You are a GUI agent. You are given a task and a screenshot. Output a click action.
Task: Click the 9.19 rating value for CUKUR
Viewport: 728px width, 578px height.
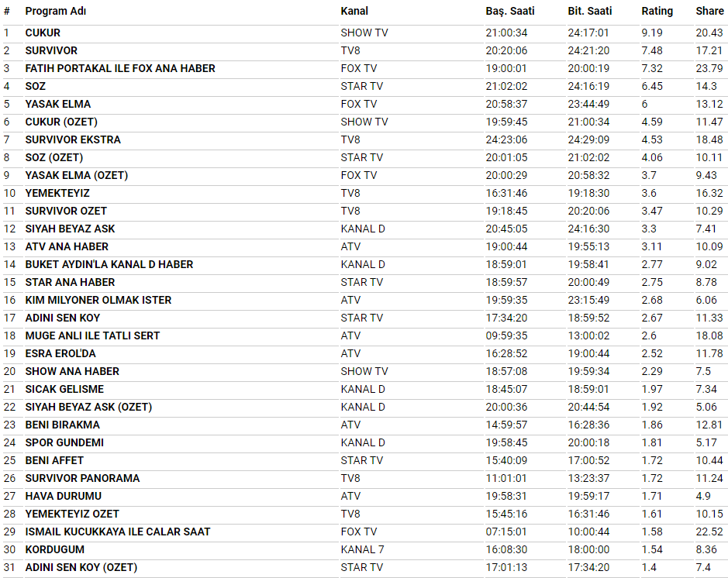point(652,33)
